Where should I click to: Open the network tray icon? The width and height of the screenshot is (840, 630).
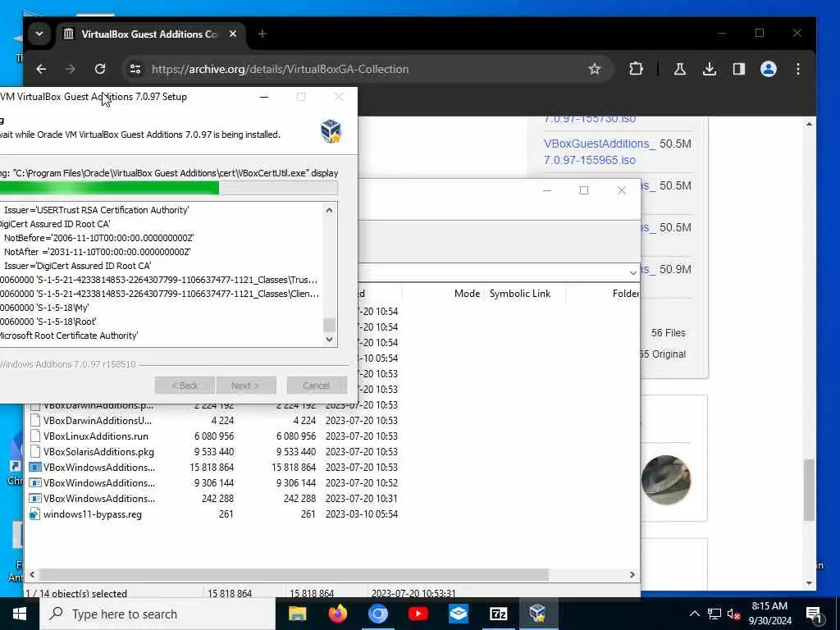point(714,614)
